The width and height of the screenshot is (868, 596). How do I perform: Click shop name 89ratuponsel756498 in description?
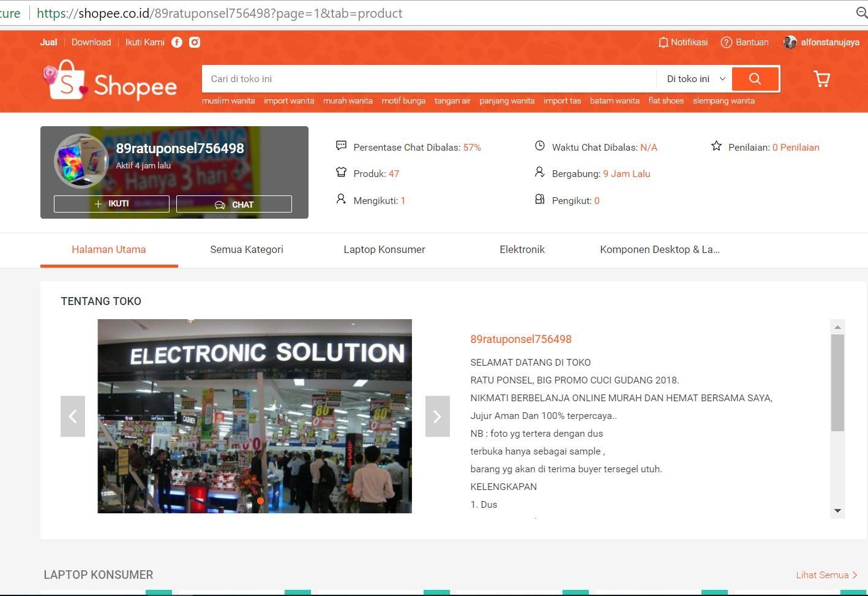(x=521, y=339)
